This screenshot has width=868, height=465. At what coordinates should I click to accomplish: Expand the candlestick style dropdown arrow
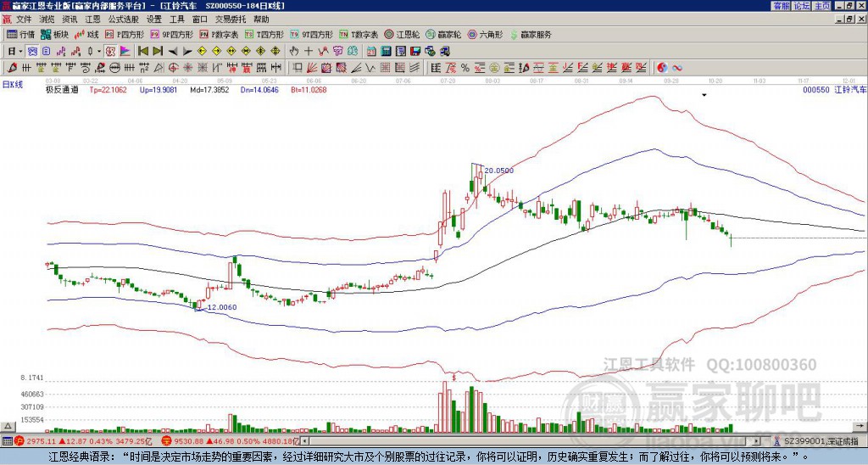point(99,52)
